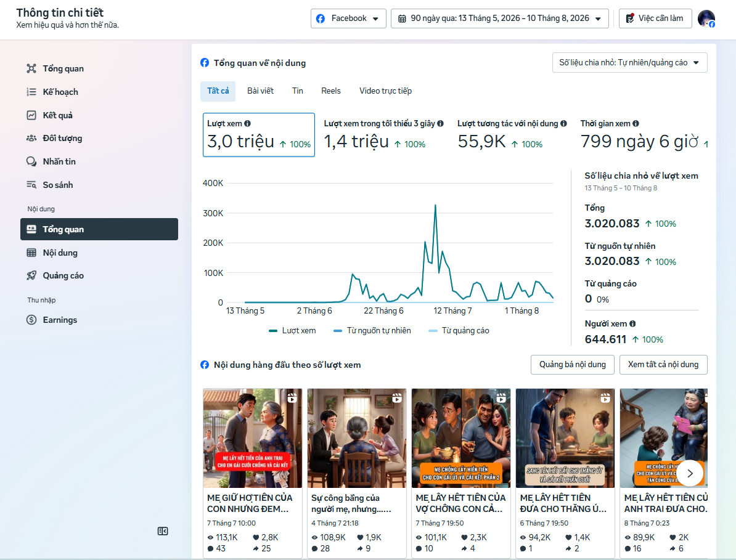This screenshot has height=560, width=736.
Task: Click the info icon beside Người xem
Action: pos(632,323)
